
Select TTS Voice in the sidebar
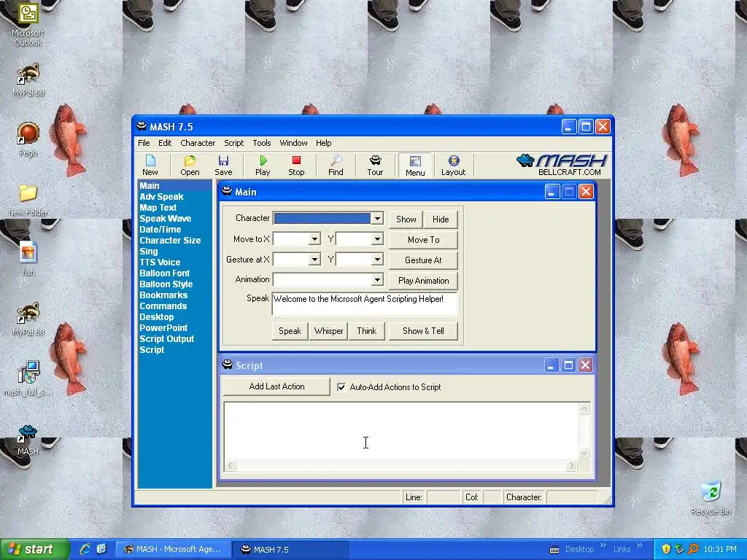pos(160,262)
